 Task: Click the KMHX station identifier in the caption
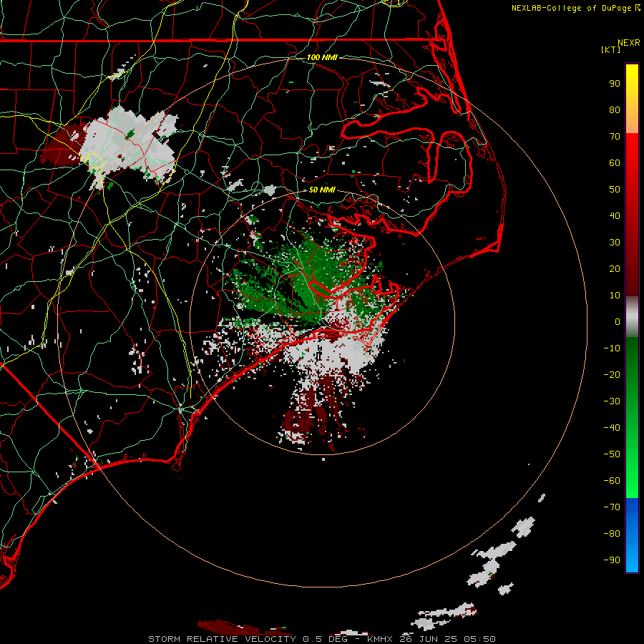pos(379,639)
